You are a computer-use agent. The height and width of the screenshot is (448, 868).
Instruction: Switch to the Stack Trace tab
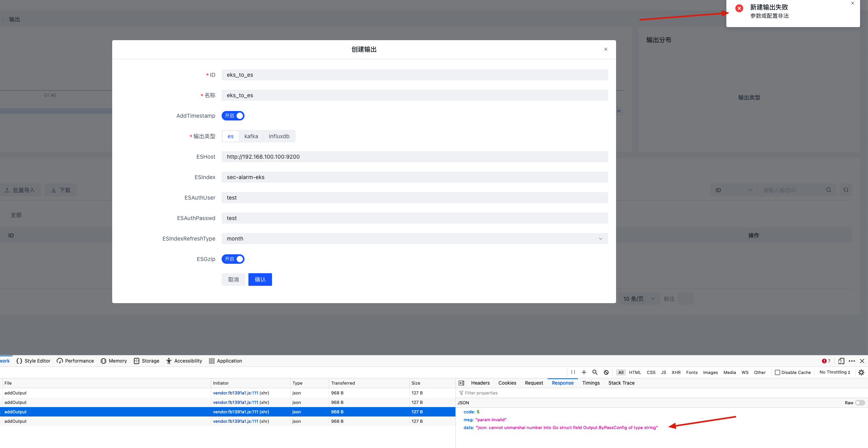click(x=621, y=383)
